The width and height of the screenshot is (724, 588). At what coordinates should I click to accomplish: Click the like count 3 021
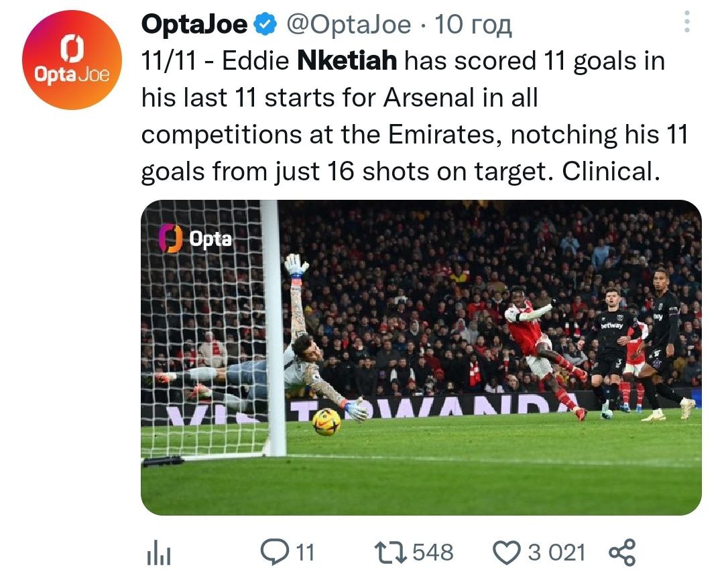[556, 553]
